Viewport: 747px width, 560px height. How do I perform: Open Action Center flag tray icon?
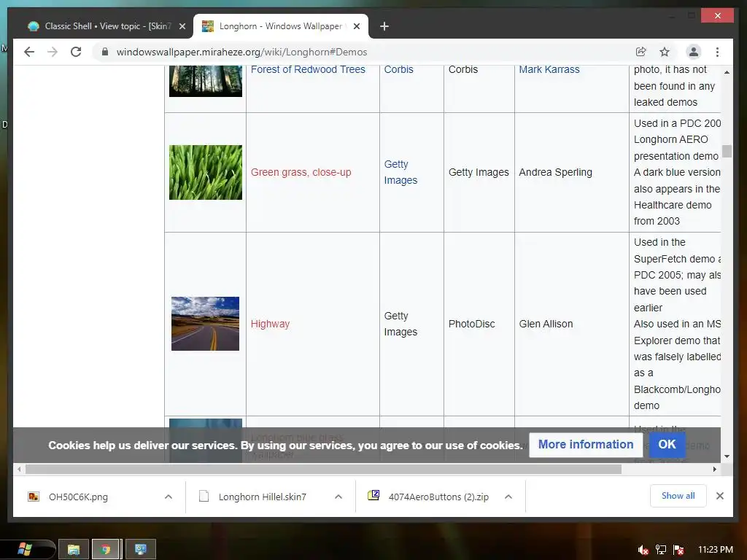[679, 550]
